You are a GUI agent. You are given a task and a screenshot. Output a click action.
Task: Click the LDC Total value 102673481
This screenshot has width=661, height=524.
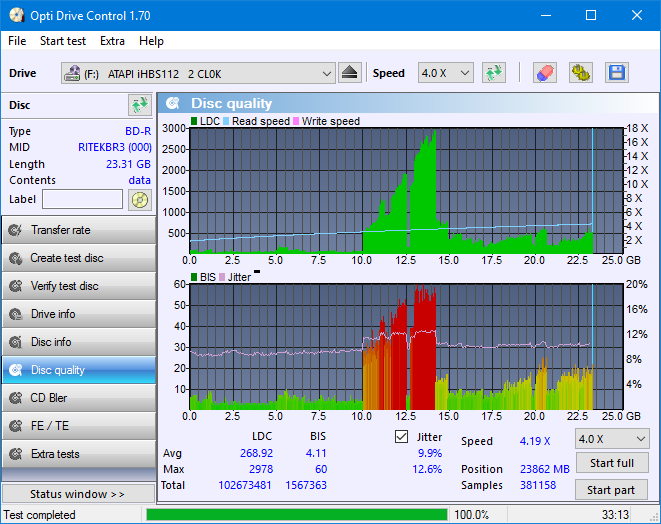245,485
